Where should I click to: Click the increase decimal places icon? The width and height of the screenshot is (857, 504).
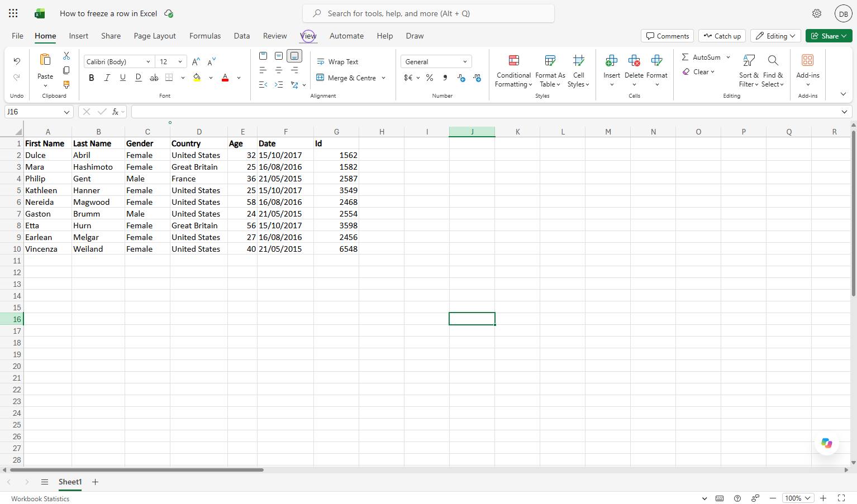[461, 78]
